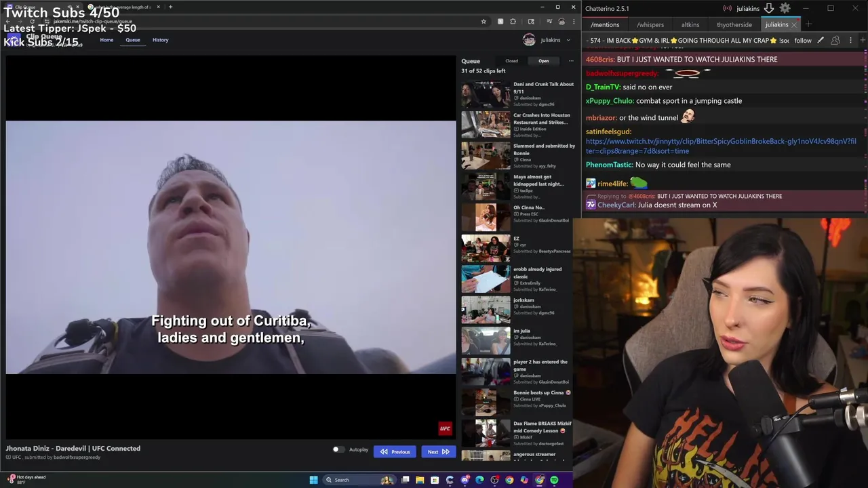Select the jorkskam clip

(518, 310)
